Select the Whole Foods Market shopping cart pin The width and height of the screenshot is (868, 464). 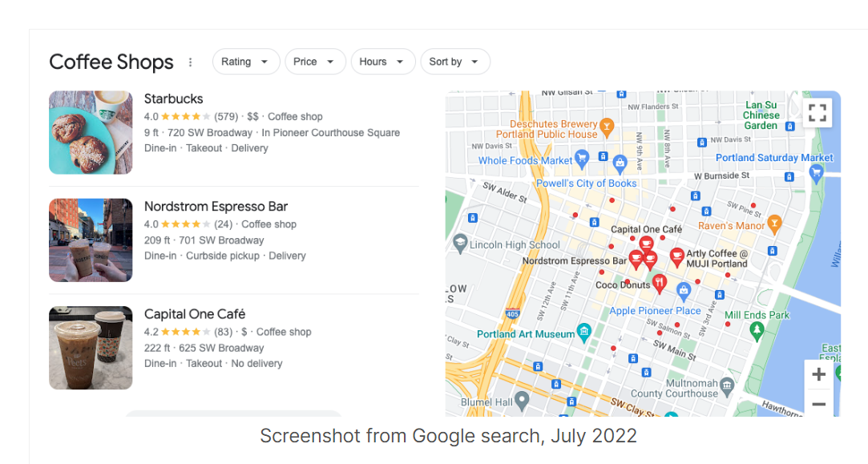581,159
